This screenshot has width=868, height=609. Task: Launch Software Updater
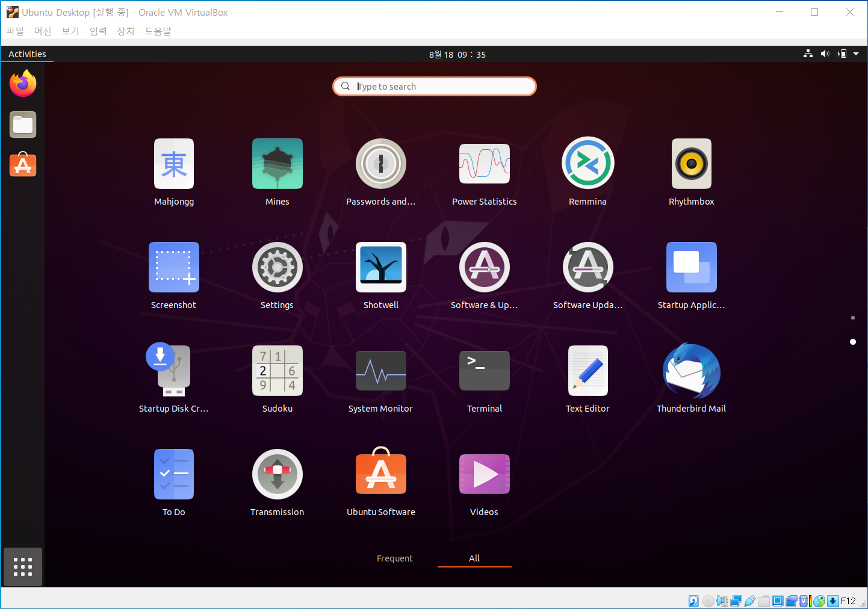tap(588, 276)
